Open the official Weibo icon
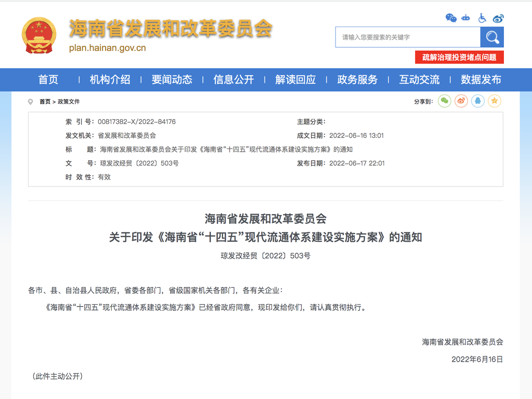 point(498,18)
